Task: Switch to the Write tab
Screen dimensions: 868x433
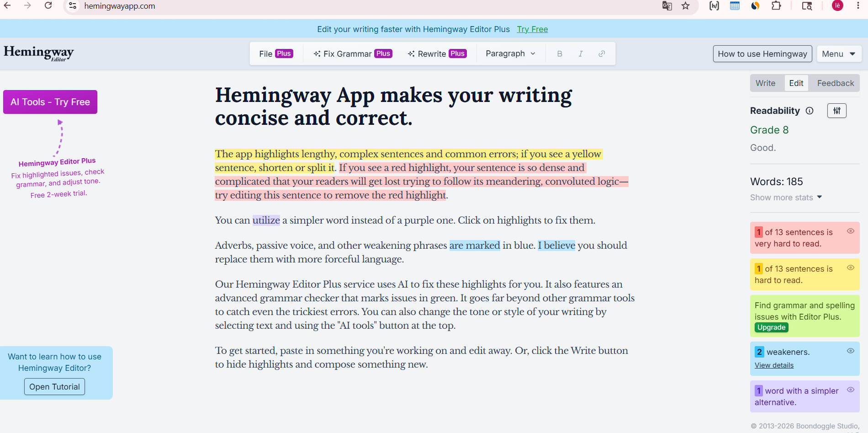Action: [x=765, y=83]
